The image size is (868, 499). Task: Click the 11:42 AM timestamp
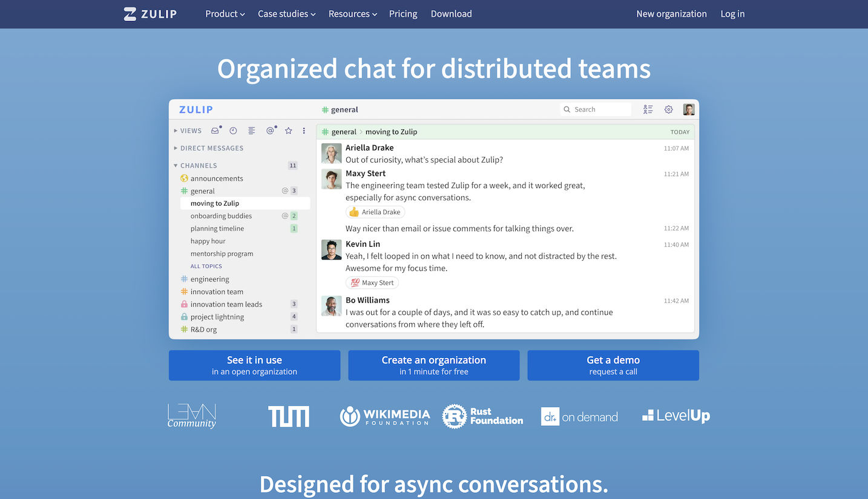[x=676, y=301]
